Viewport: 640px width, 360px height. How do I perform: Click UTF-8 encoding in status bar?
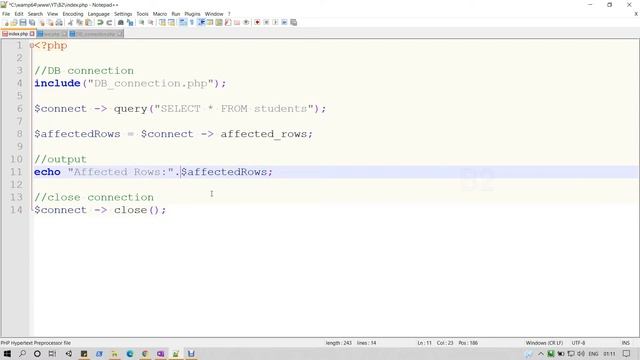[578, 343]
